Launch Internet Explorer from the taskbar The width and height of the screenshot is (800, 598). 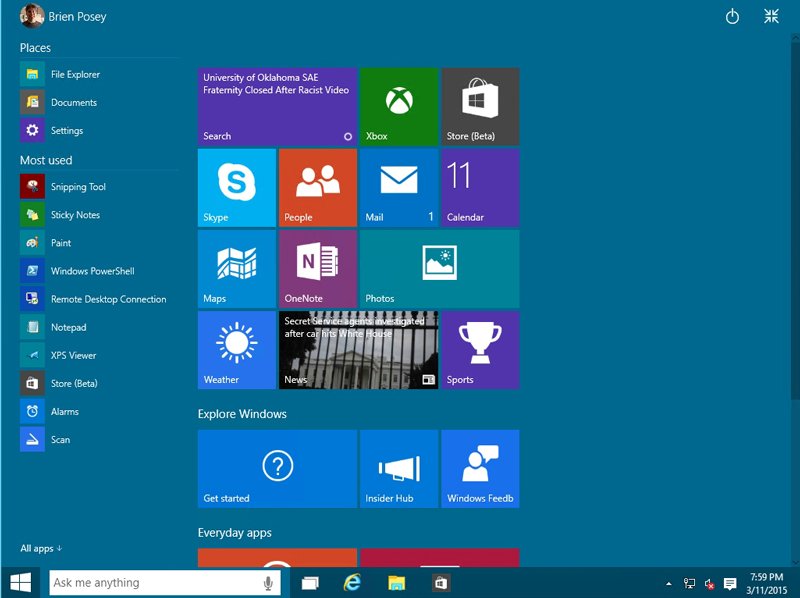pyautogui.click(x=353, y=583)
